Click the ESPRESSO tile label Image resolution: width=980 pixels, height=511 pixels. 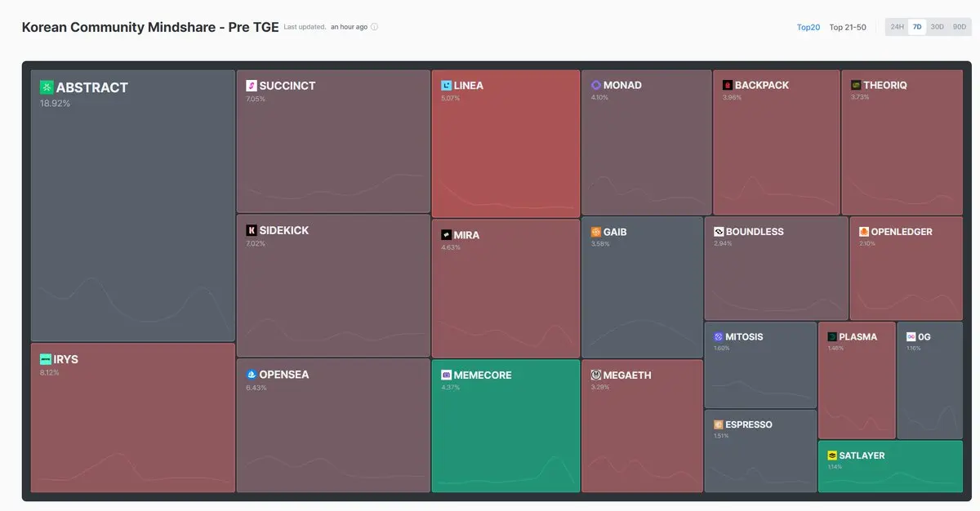click(749, 424)
